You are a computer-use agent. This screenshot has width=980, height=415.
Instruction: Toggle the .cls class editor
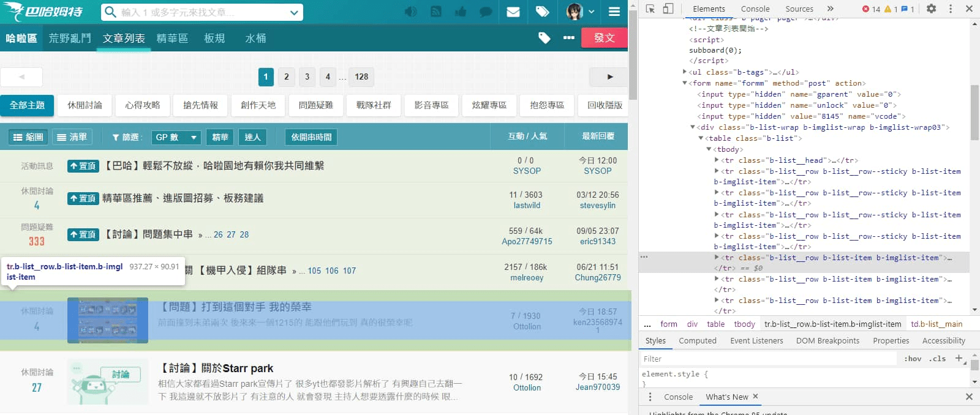tap(937, 359)
